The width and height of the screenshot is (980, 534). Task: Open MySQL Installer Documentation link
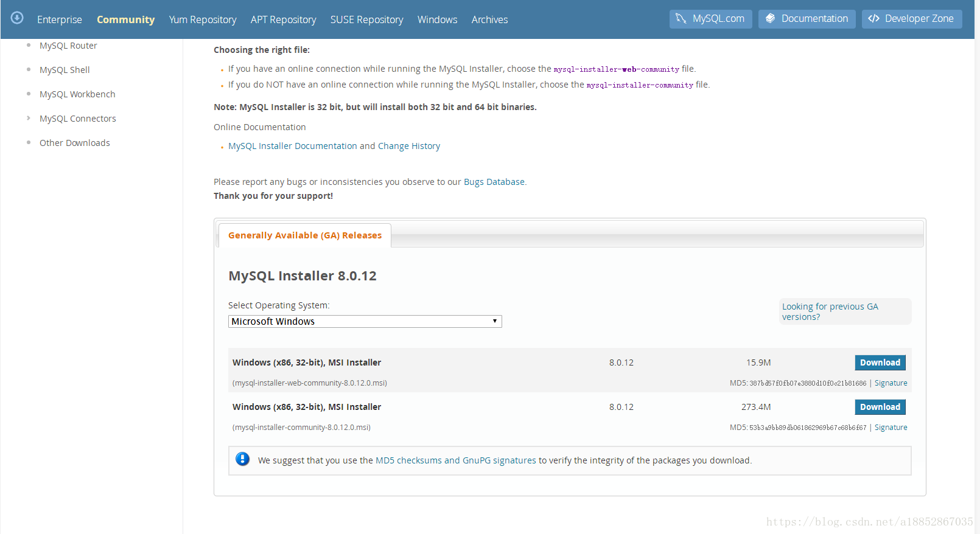click(293, 146)
